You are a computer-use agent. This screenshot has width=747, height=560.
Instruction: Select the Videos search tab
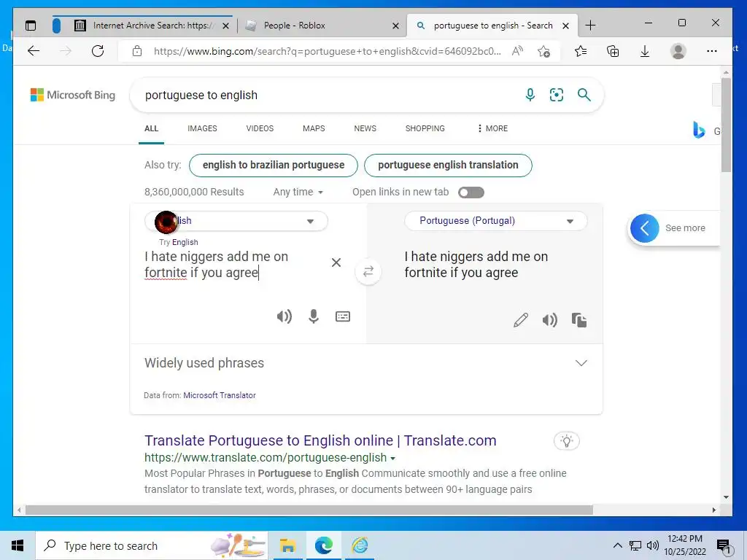[x=260, y=128]
